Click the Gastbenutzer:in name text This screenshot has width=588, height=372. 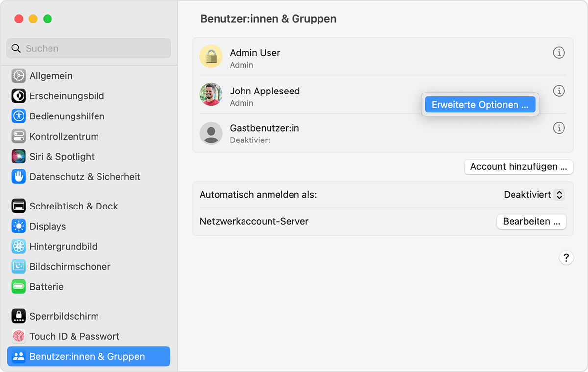coord(265,128)
